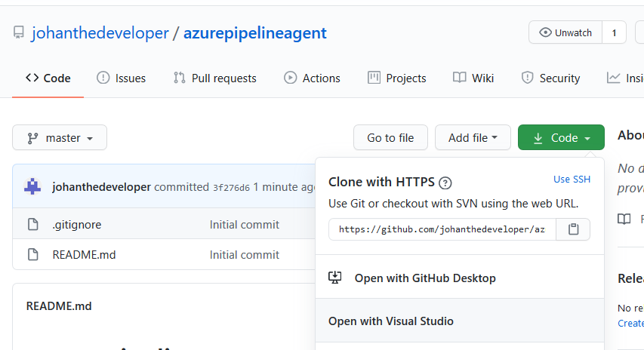Image resolution: width=644 pixels, height=350 pixels.
Task: Open Initial commit message for .gitignore
Action: 245,225
